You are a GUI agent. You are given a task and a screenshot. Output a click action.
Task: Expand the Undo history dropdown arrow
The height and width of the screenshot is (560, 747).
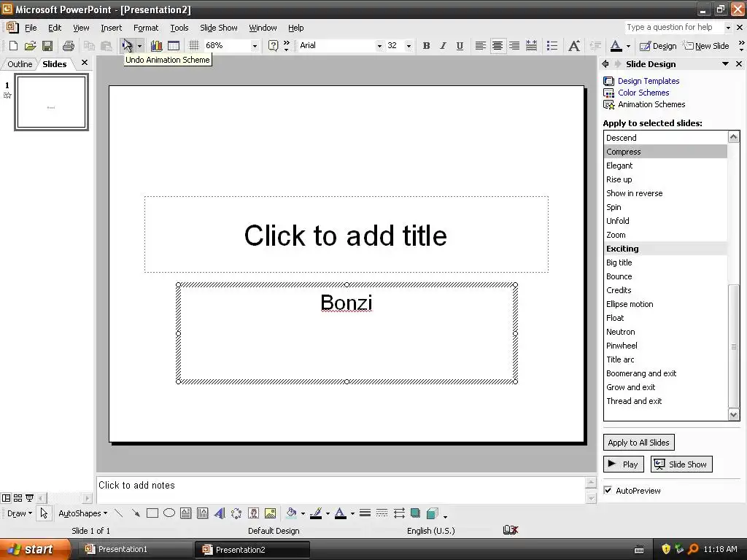click(139, 46)
